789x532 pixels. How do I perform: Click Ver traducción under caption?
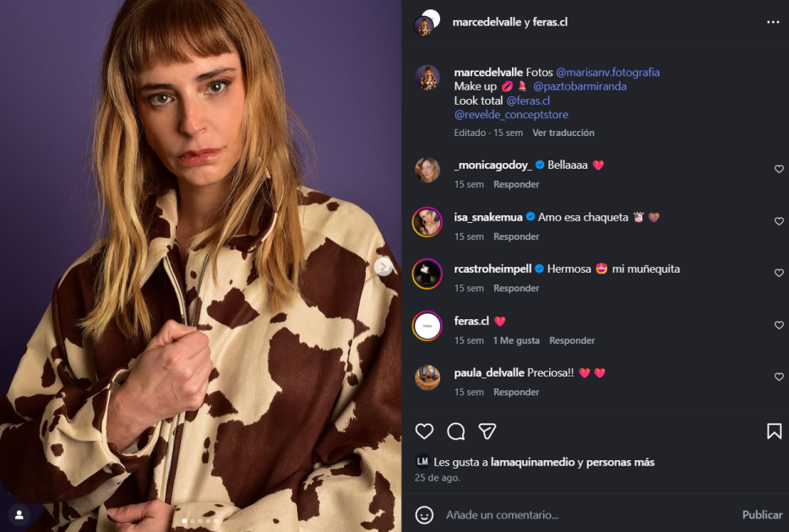(x=563, y=133)
